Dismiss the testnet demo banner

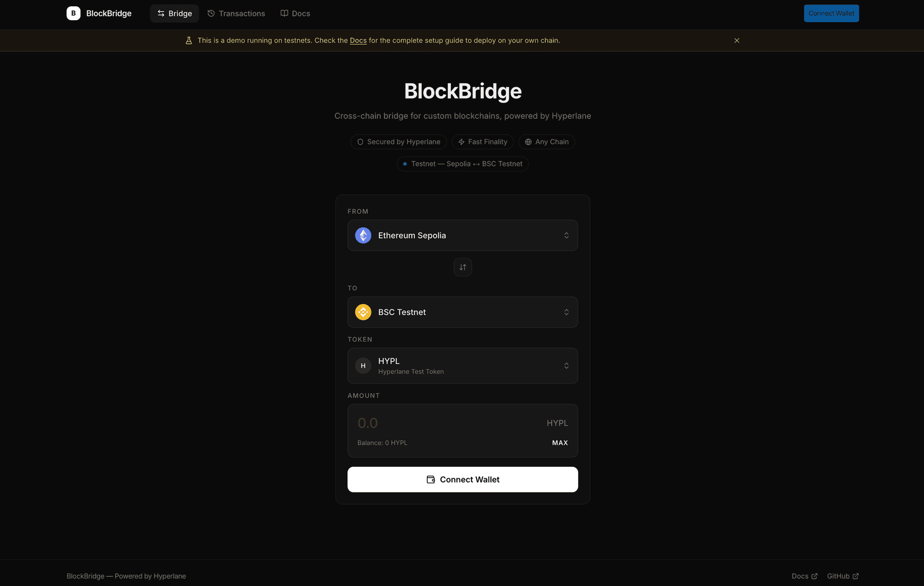tap(736, 40)
